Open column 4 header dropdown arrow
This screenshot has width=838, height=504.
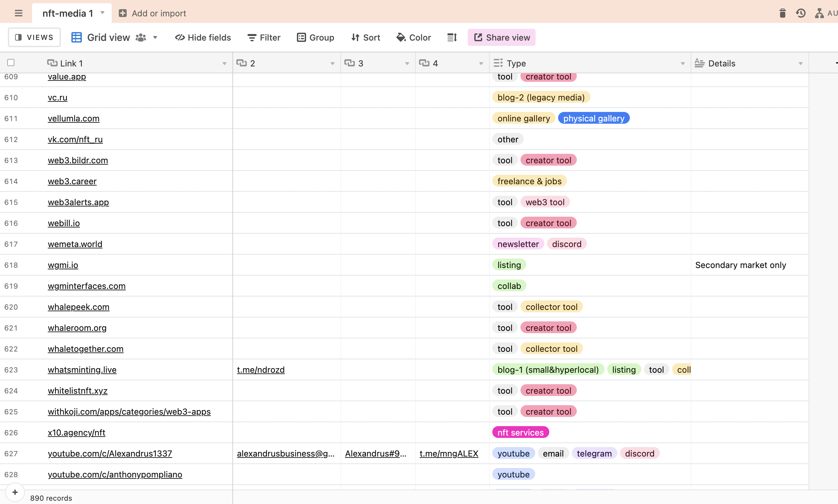[x=481, y=63]
